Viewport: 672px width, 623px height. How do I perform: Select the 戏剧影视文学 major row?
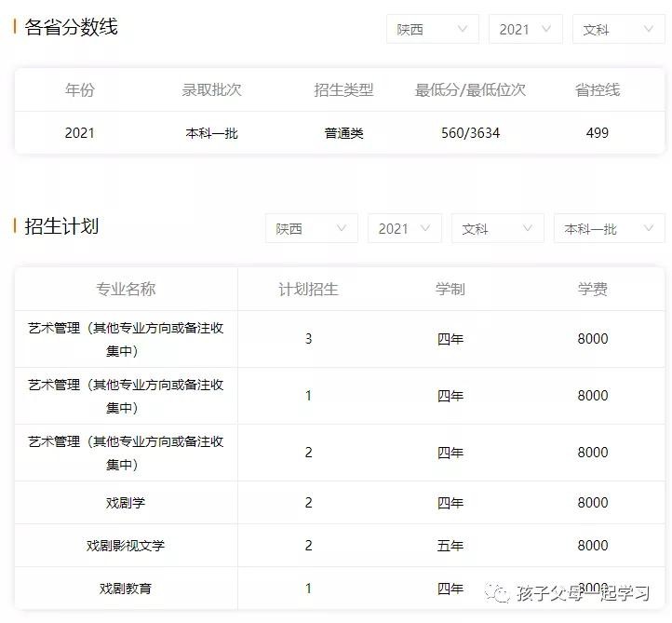coord(126,546)
